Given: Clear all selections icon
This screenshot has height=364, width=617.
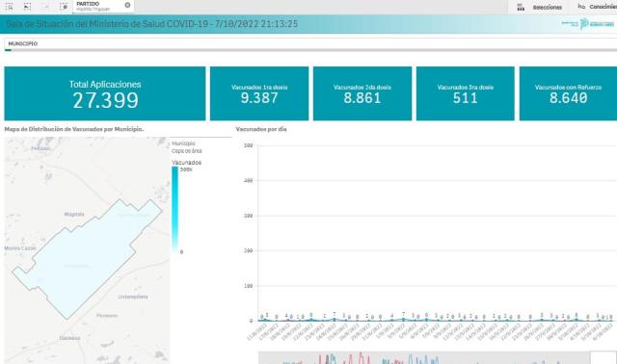Looking at the screenshot, I should [64, 7].
